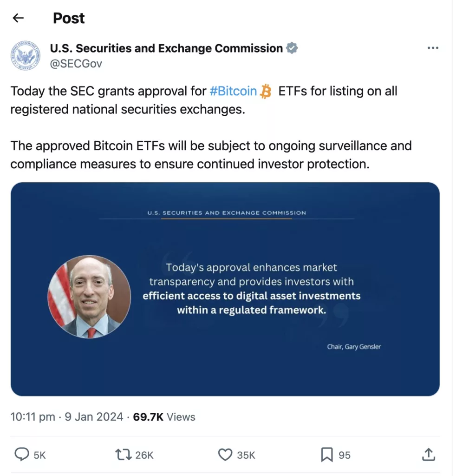The height and width of the screenshot is (476, 456).
Task: Share the post with the upload icon
Action: click(x=429, y=455)
